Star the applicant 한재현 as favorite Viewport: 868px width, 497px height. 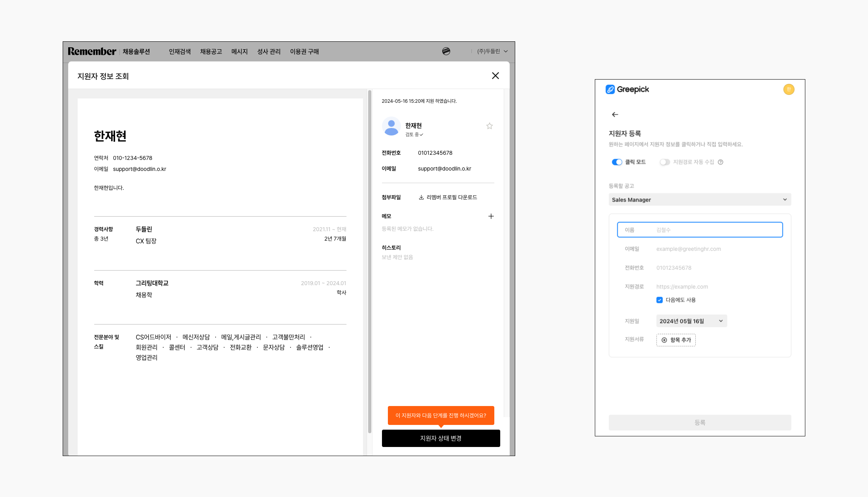pos(490,126)
